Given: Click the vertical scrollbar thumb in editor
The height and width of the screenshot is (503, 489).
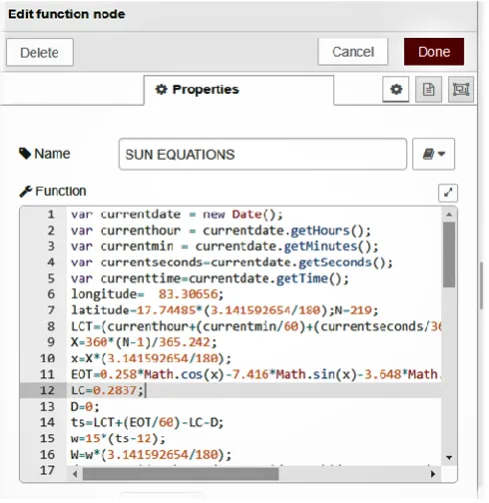Looking at the screenshot, I should (x=449, y=254).
